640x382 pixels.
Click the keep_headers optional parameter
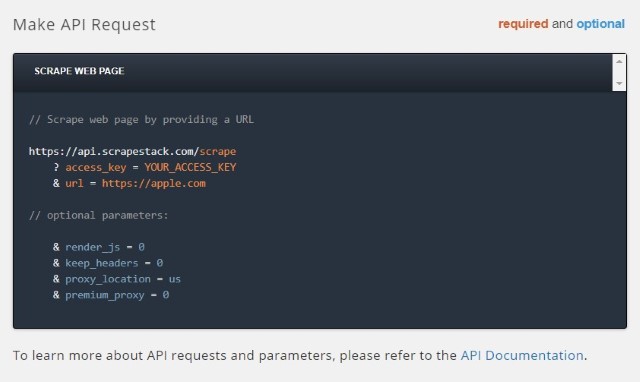102,263
